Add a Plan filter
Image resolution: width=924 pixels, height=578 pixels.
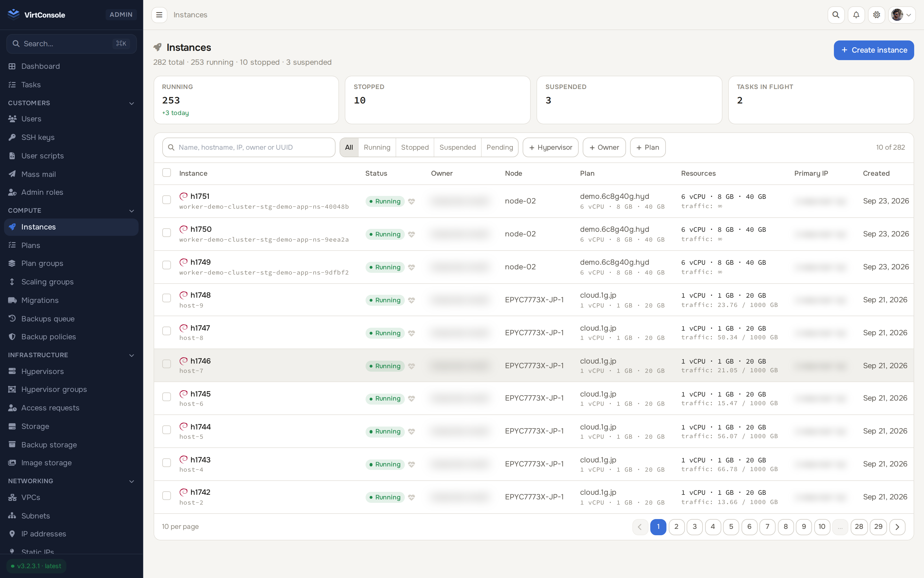pos(648,148)
